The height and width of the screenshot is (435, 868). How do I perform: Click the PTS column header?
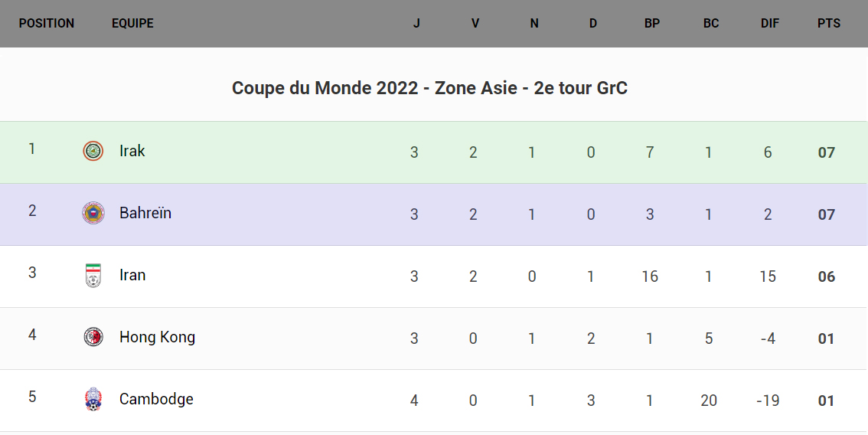point(829,23)
